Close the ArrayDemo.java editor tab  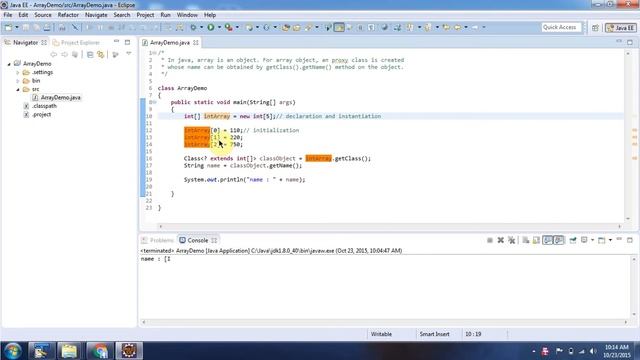click(196, 42)
